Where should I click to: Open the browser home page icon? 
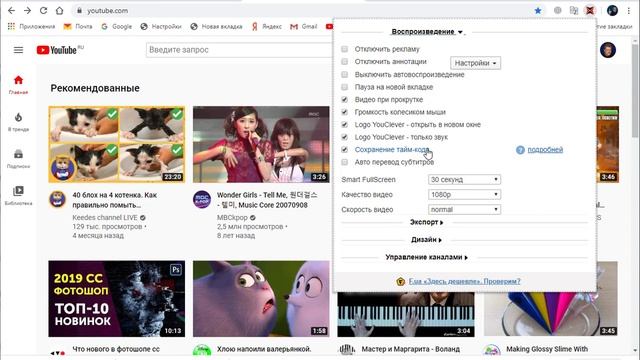coord(60,11)
